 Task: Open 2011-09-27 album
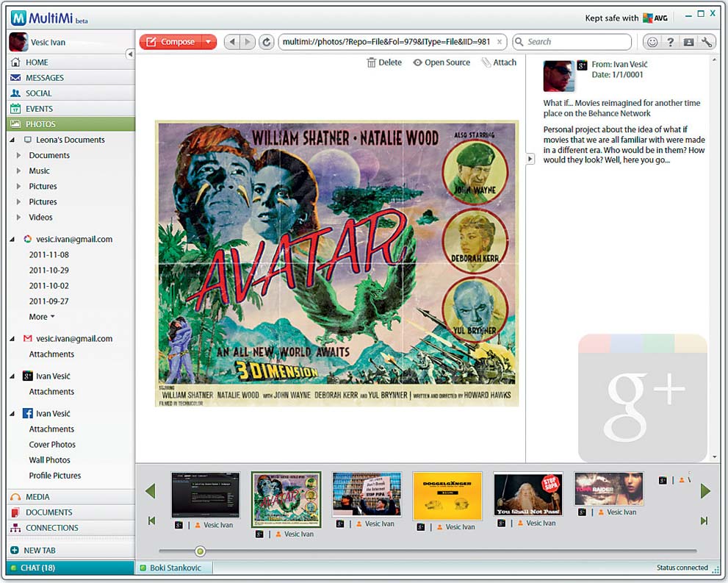(x=48, y=301)
